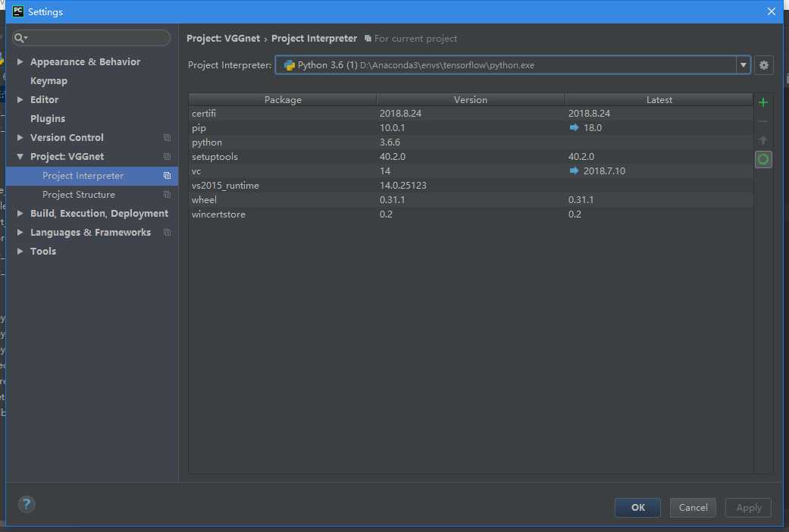Click the PyCharm logo in title bar
This screenshot has height=532, width=789.
tap(18, 11)
